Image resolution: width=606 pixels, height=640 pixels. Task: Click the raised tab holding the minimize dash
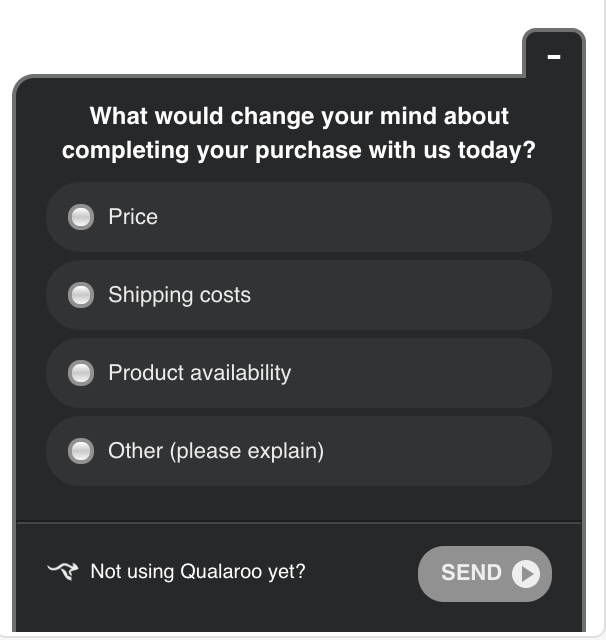[553, 53]
